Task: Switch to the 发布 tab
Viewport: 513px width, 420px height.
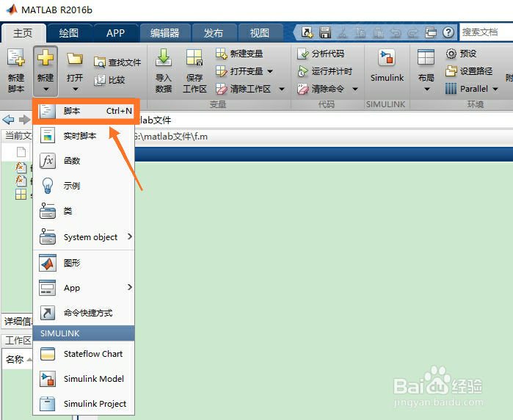Action: pyautogui.click(x=214, y=33)
